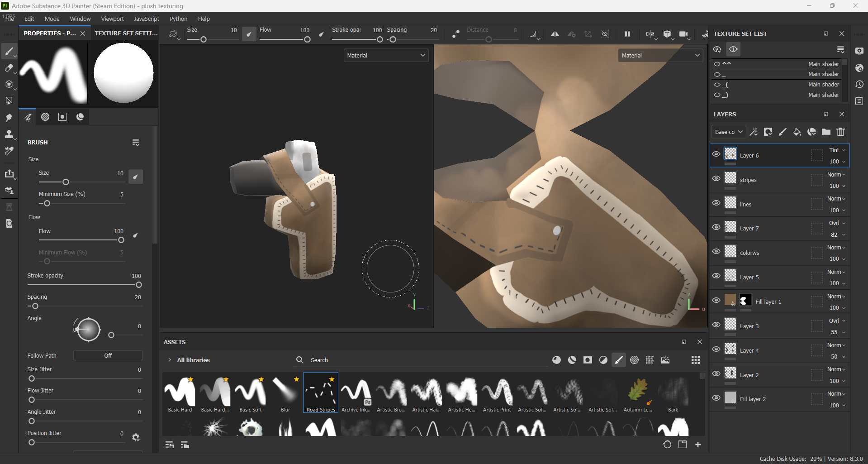Image resolution: width=868 pixels, height=464 pixels.
Task: Click the Blend mode of Layer 3
Action: point(836,320)
